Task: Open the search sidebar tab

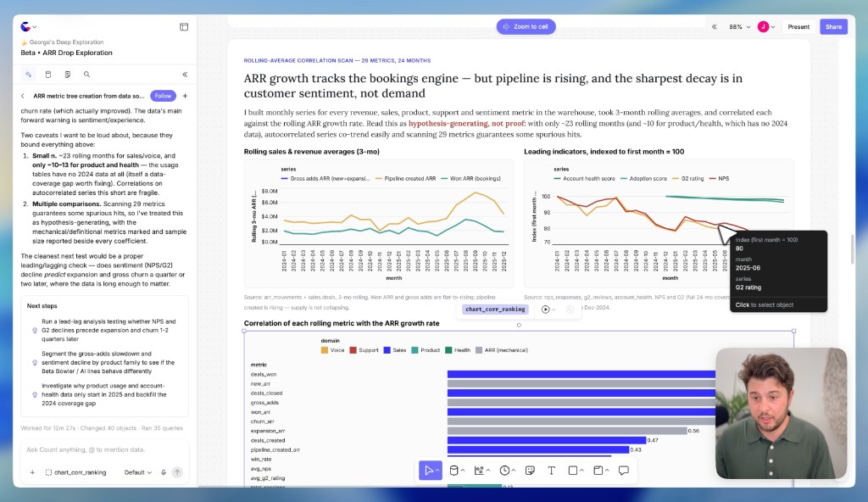Action: click(x=87, y=75)
